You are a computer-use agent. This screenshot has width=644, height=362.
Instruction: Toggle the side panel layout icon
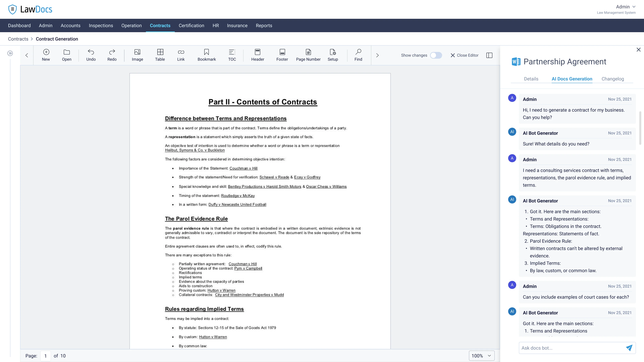pyautogui.click(x=489, y=55)
